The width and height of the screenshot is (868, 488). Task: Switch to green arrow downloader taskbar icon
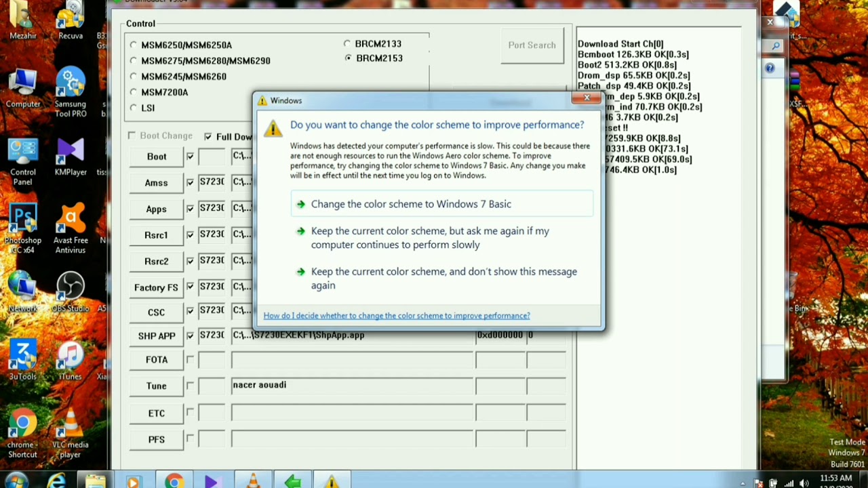292,481
